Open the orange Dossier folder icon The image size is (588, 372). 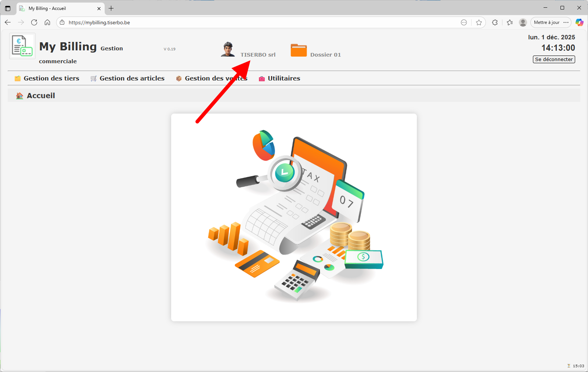point(299,50)
